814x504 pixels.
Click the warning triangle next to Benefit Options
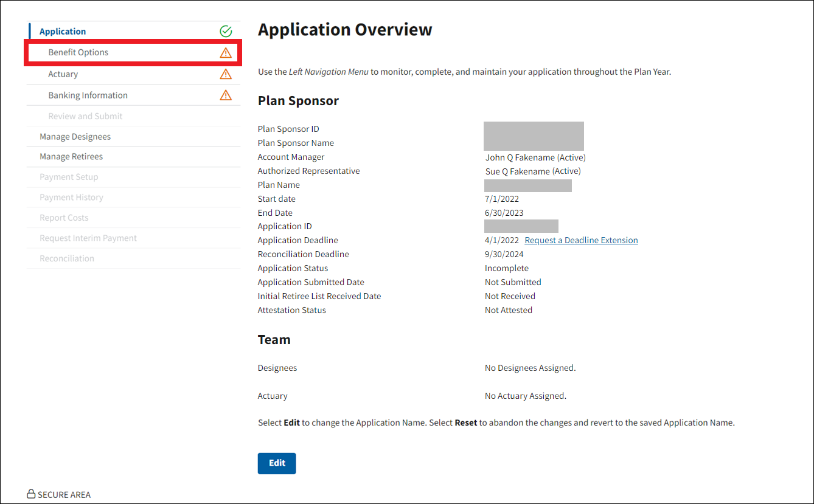click(x=226, y=53)
